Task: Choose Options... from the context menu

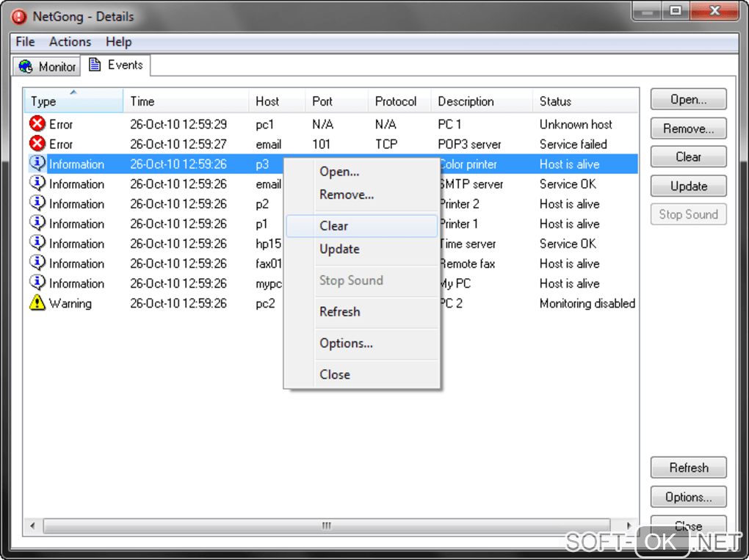Action: [x=361, y=343]
